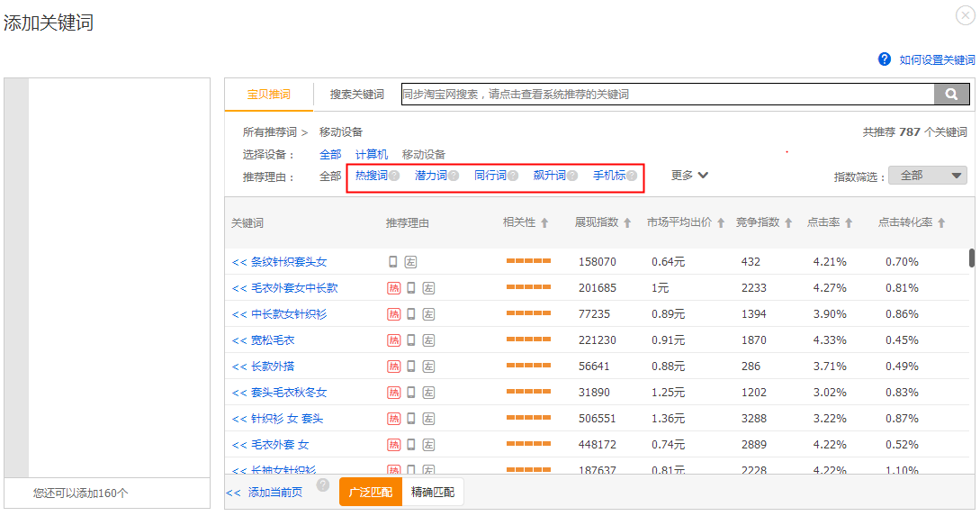Click the keyword table scrollbar thumb

click(x=972, y=258)
